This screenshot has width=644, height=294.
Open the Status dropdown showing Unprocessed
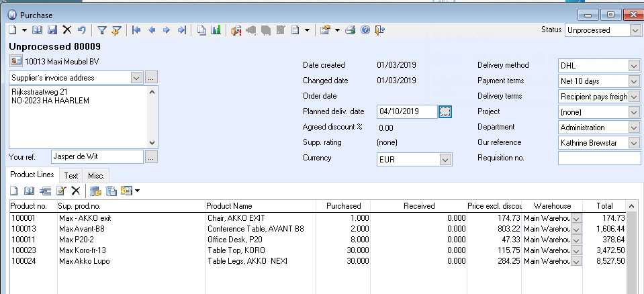pos(635,30)
